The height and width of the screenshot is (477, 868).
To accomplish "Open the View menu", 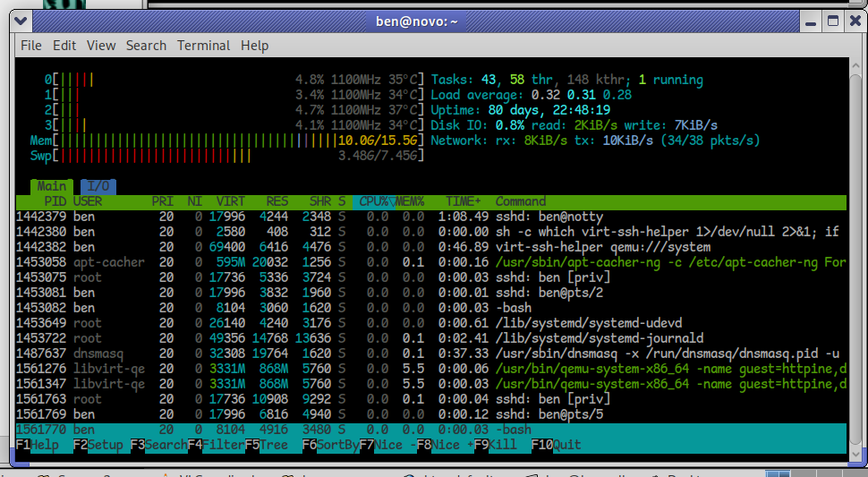I will pyautogui.click(x=101, y=46).
